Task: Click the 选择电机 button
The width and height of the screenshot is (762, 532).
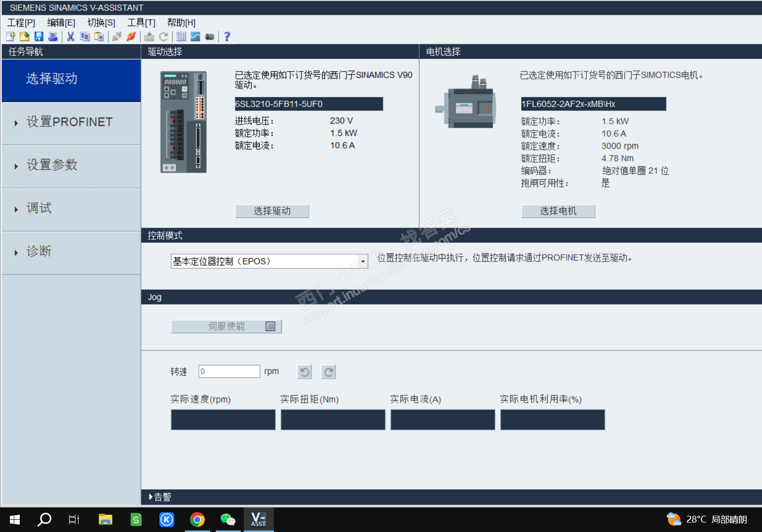Action: (x=558, y=211)
